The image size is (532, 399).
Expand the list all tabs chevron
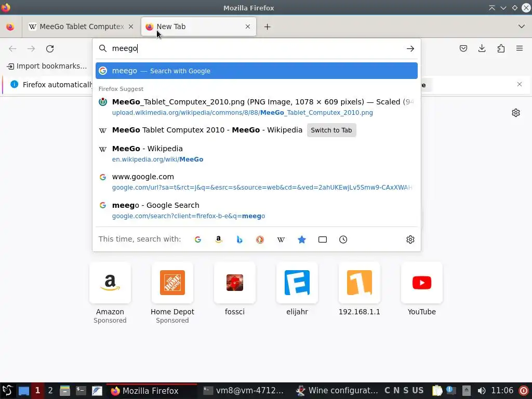522,26
